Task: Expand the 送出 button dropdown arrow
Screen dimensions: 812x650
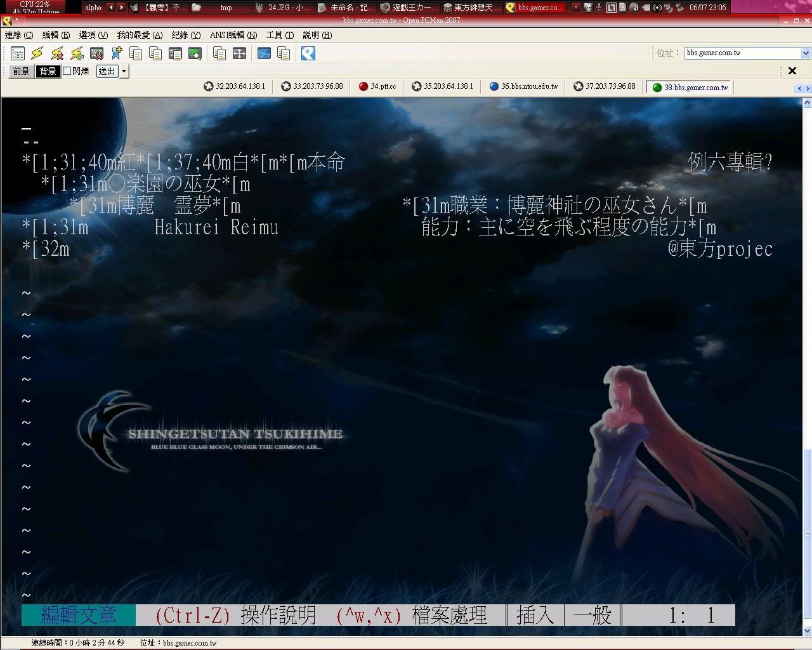Action: [124, 71]
